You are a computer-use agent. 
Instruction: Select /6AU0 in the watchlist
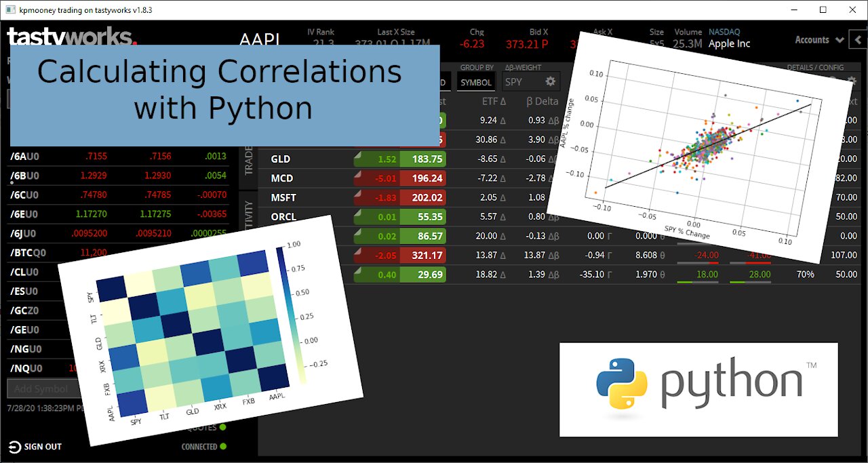click(24, 157)
